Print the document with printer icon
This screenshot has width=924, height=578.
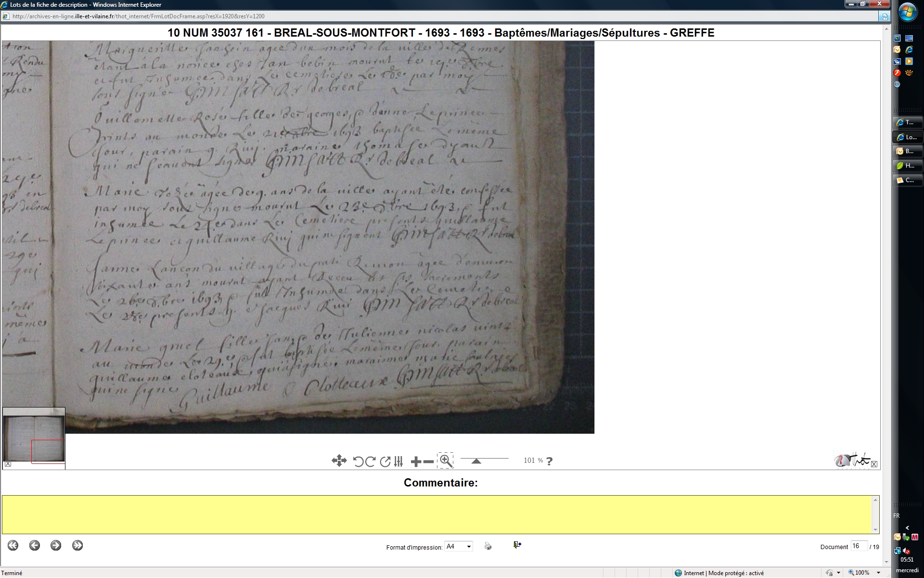click(488, 546)
